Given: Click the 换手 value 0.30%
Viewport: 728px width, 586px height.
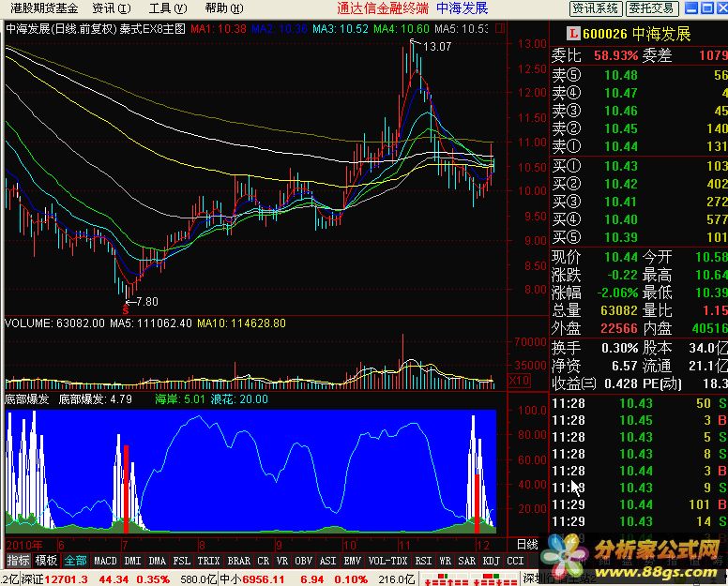Looking at the screenshot, I should [620, 348].
